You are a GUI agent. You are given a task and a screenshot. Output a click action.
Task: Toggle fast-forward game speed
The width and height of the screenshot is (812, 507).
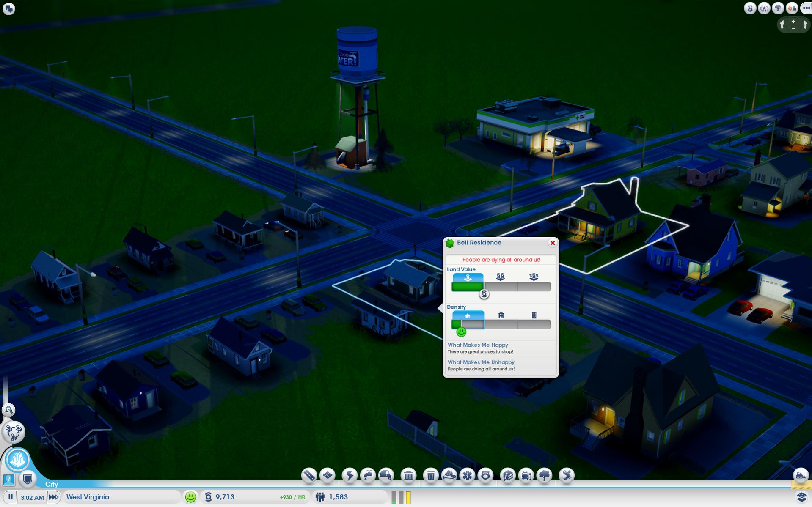[x=53, y=497]
